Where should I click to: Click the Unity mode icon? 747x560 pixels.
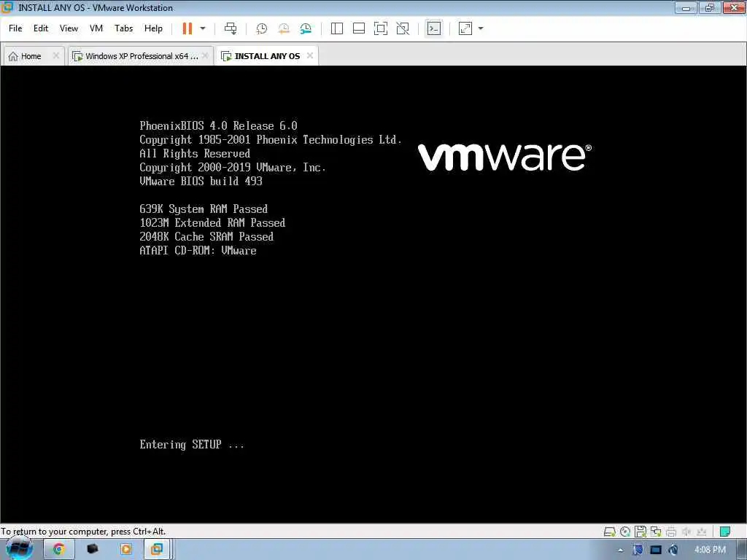(403, 28)
